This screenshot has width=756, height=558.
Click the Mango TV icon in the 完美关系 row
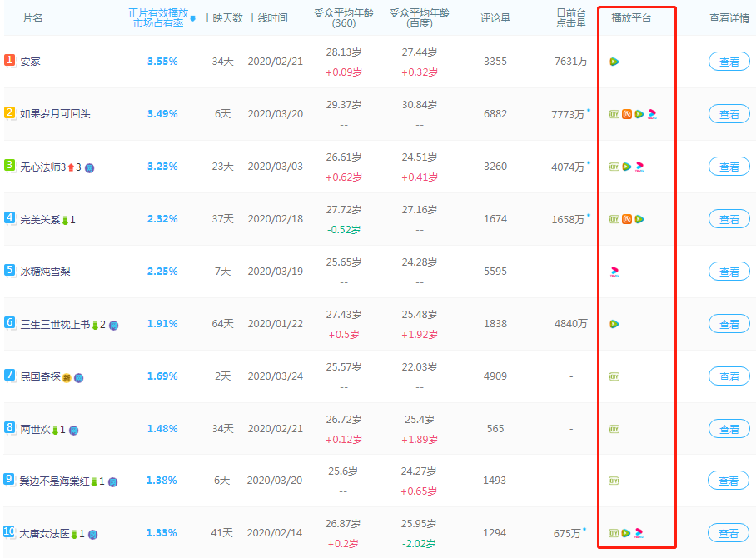click(x=627, y=219)
